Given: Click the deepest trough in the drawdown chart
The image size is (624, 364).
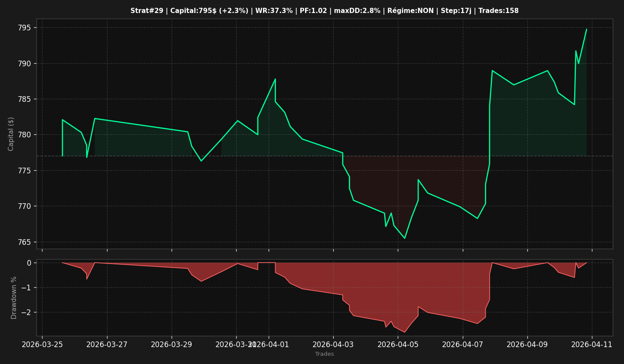Looking at the screenshot, I should [405, 332].
